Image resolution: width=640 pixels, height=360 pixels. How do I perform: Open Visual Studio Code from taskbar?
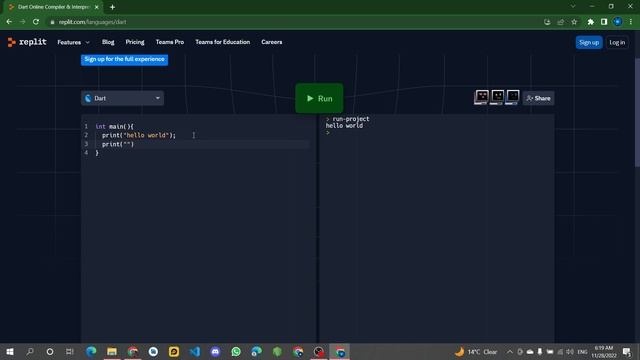point(195,351)
